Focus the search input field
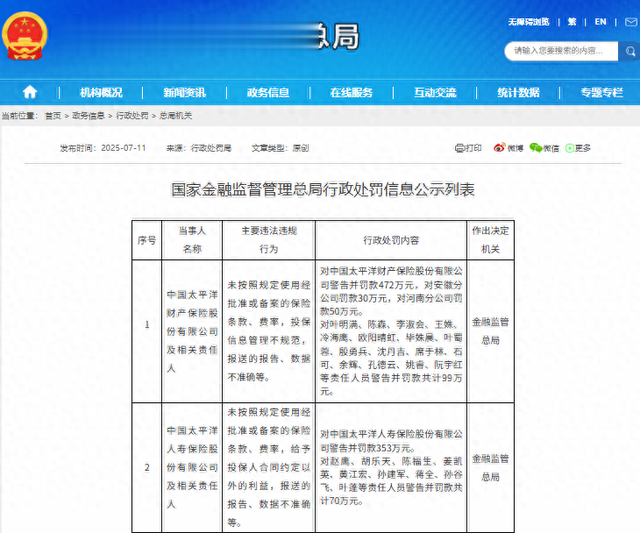The width and height of the screenshot is (640, 533). click(x=561, y=51)
